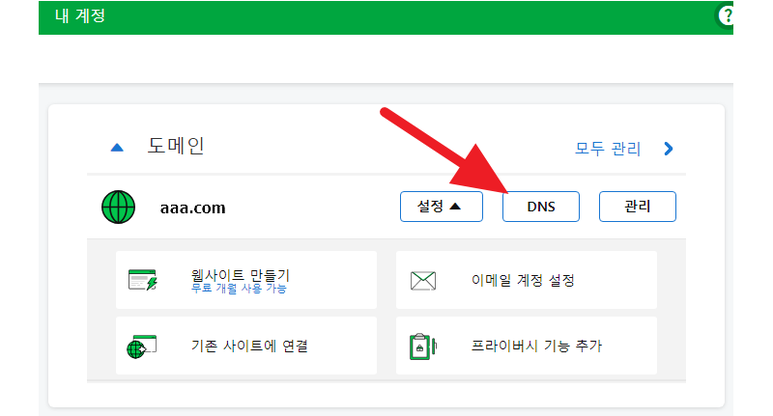Click the 관리 button
This screenshot has width=773, height=416.
point(637,207)
